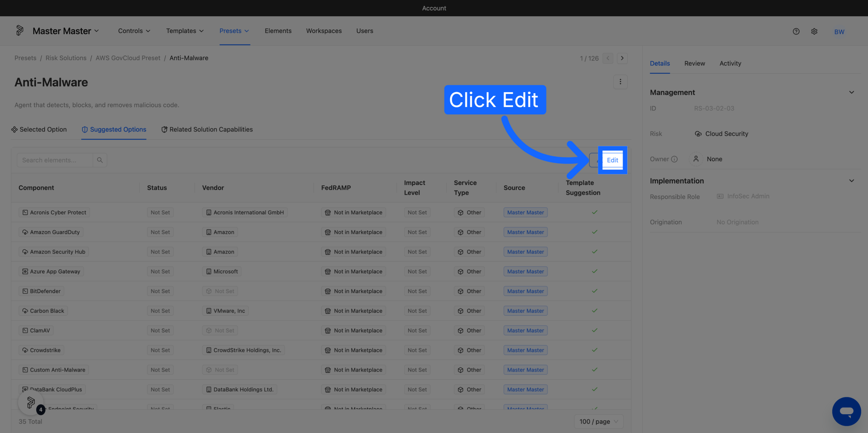Open the AWS GovCloud Preset breadcrumb
The height and width of the screenshot is (433, 868).
tap(128, 58)
